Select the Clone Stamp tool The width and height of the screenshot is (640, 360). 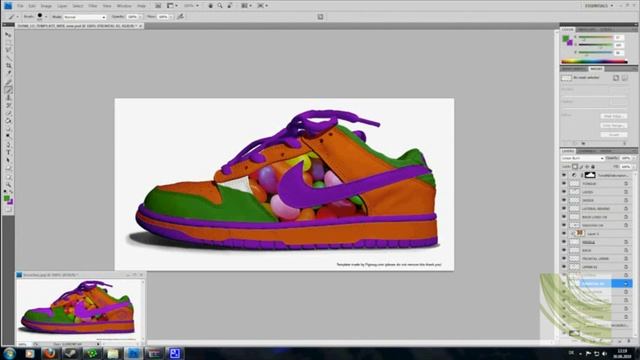coord(8,97)
